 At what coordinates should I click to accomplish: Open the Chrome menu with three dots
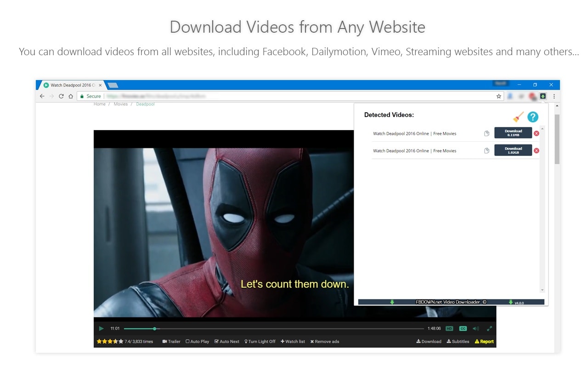[554, 96]
